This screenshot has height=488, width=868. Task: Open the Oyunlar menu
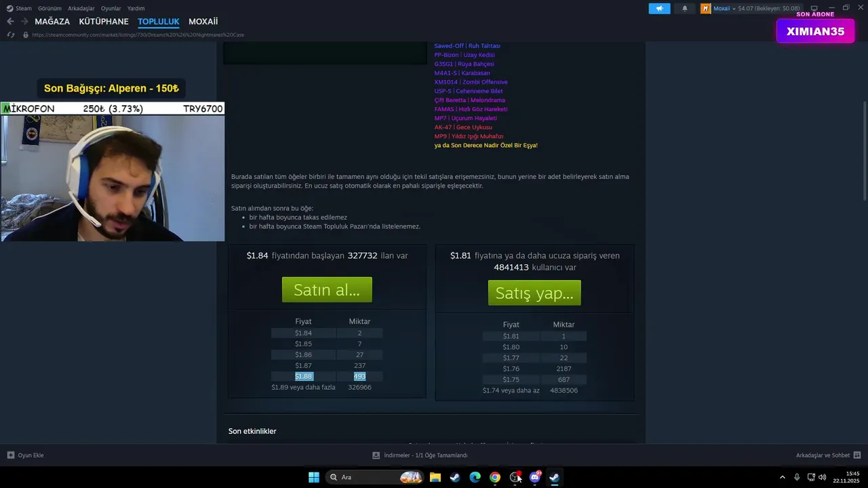pos(111,8)
